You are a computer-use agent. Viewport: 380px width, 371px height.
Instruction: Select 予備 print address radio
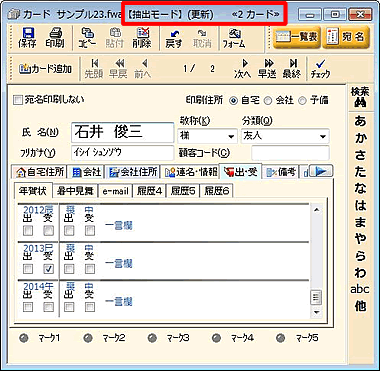[x=302, y=100]
